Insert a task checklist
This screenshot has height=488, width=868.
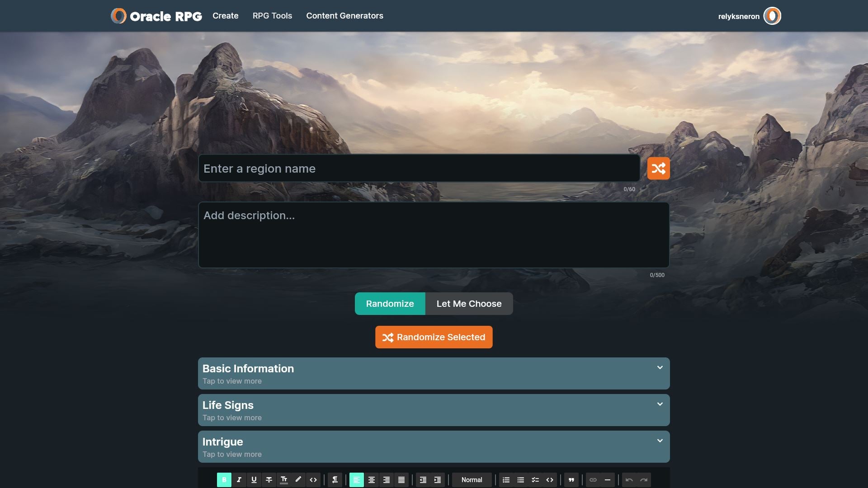click(535, 480)
